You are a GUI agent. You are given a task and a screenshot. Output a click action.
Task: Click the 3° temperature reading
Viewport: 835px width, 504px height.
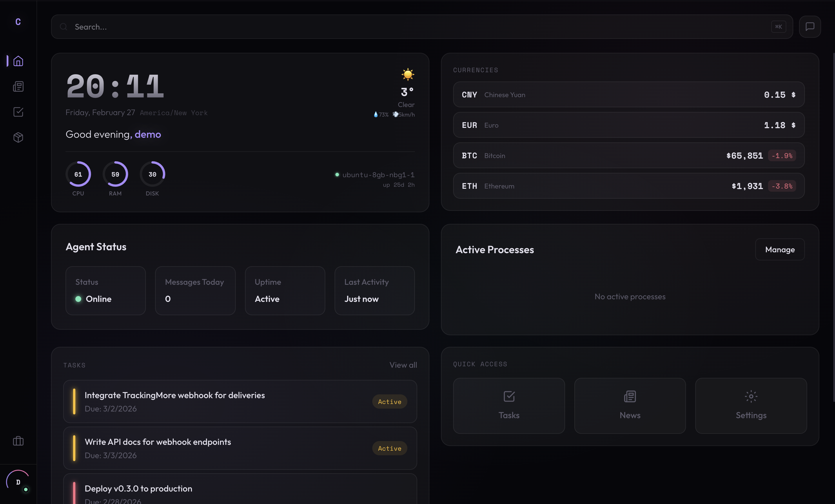[407, 92]
